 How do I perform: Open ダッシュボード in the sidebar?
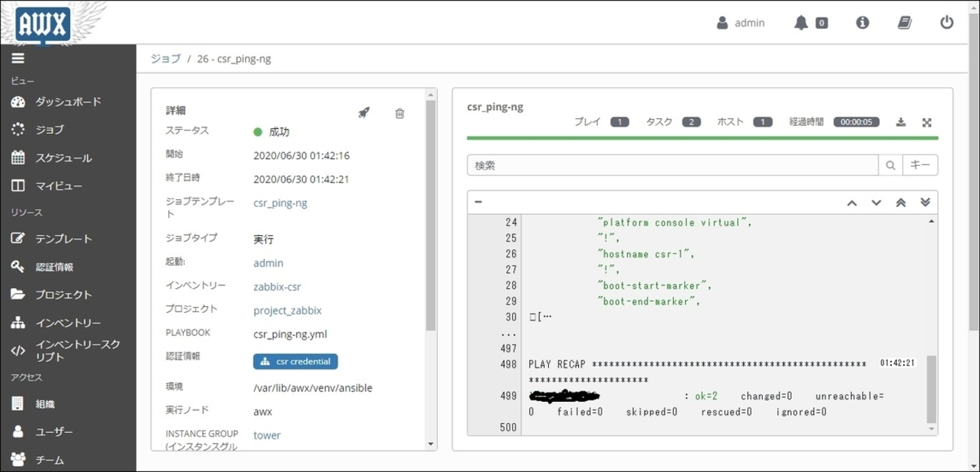[68, 102]
